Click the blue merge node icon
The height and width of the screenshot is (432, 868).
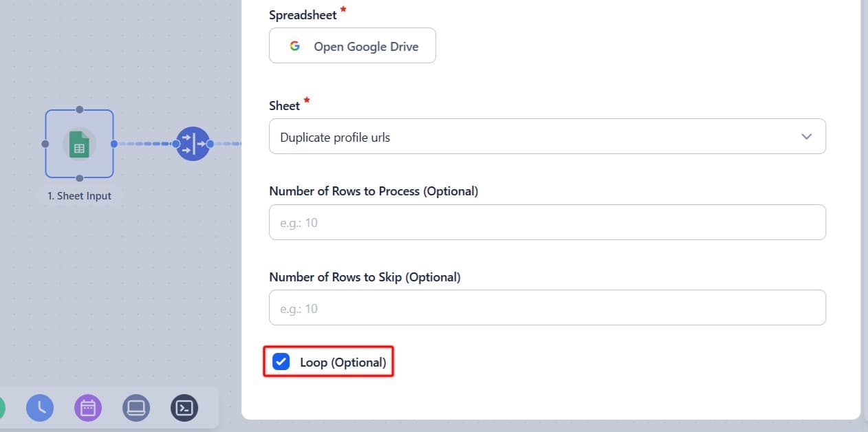193,144
